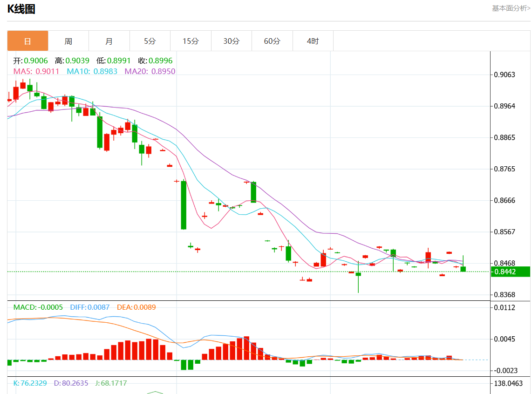This screenshot has width=532, height=394.
Task: Click the 0.8666 price axis label
Action: (505, 200)
